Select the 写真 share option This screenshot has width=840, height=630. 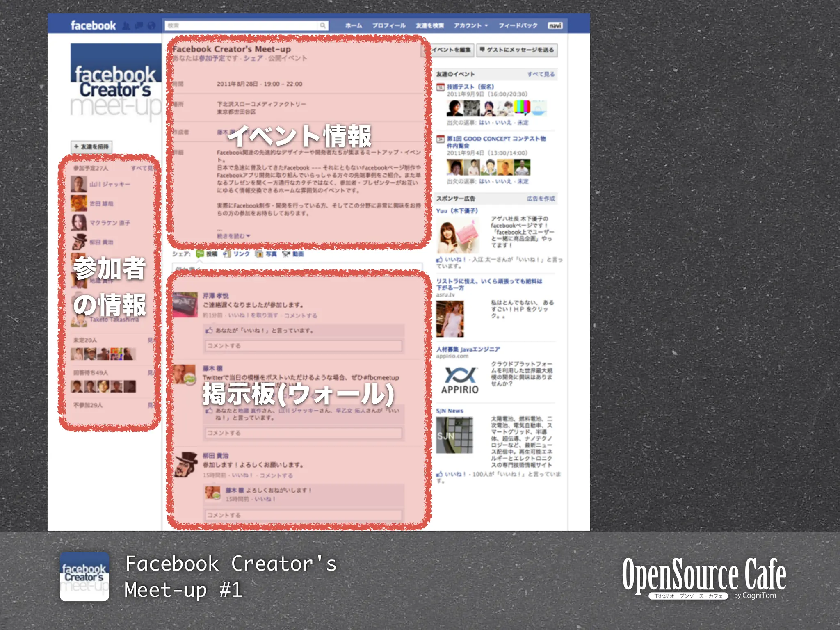tap(266, 254)
